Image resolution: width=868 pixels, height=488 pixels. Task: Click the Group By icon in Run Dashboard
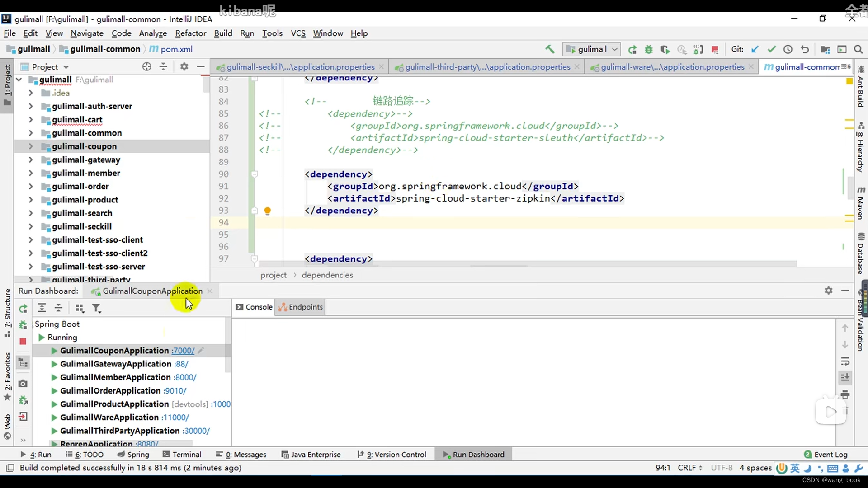[x=80, y=308]
